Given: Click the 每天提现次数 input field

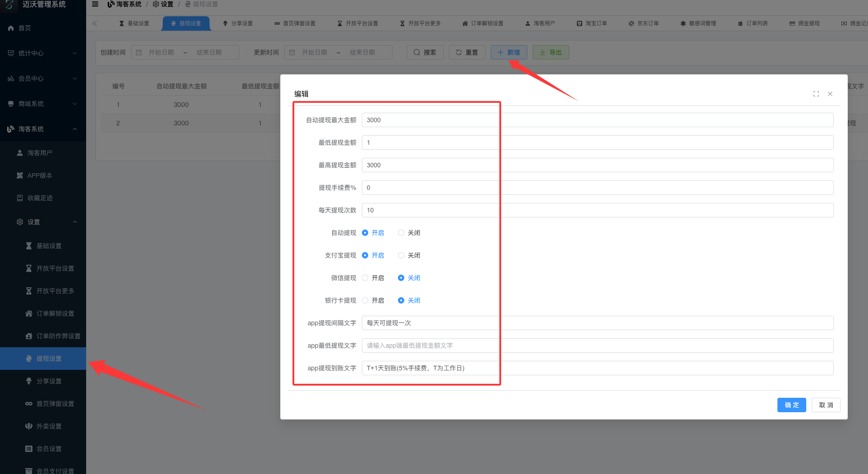Looking at the screenshot, I should (597, 210).
